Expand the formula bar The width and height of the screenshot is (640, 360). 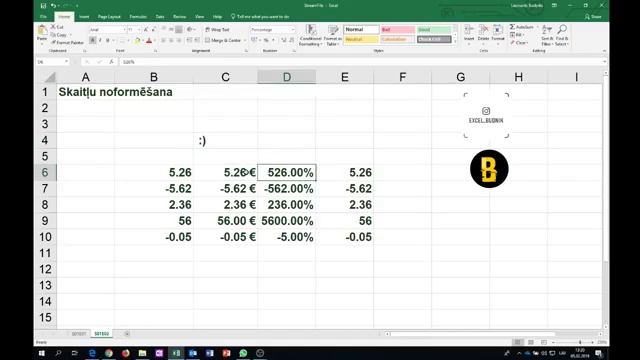pyautogui.click(x=604, y=62)
